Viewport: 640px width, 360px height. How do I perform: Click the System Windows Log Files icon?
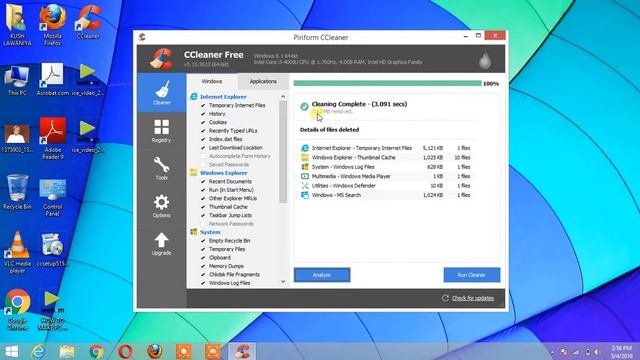[x=305, y=167]
